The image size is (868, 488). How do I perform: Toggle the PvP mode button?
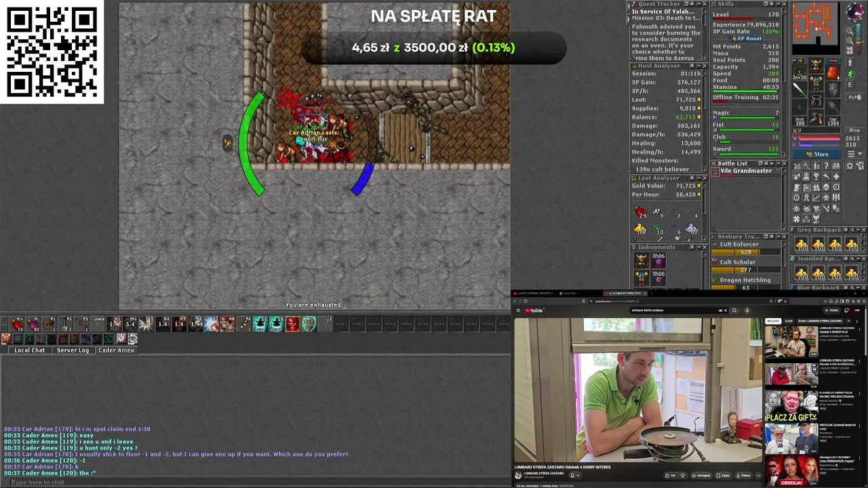854,97
